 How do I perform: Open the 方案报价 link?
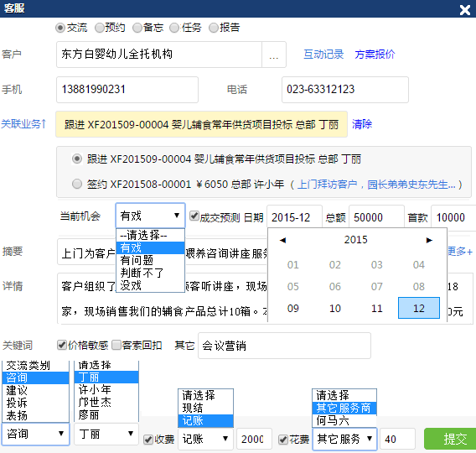click(x=375, y=55)
